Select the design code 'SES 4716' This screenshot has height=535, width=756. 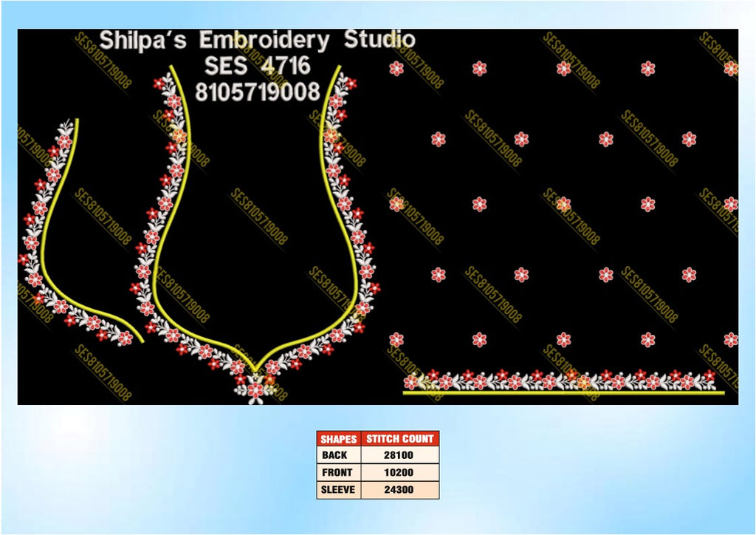(x=257, y=66)
